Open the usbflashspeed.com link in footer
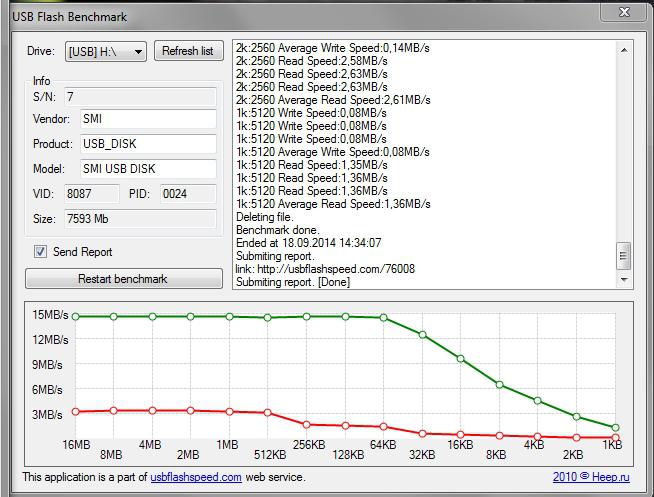654x497 pixels. (x=196, y=477)
